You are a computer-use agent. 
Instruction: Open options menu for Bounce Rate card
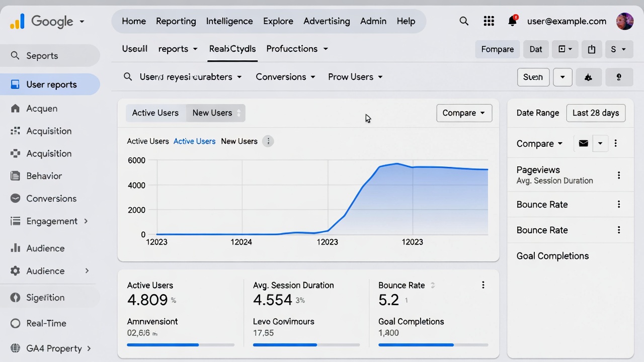tap(482, 285)
